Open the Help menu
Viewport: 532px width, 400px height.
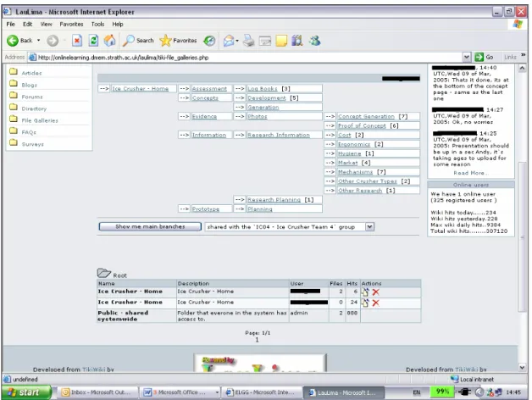pos(118,24)
